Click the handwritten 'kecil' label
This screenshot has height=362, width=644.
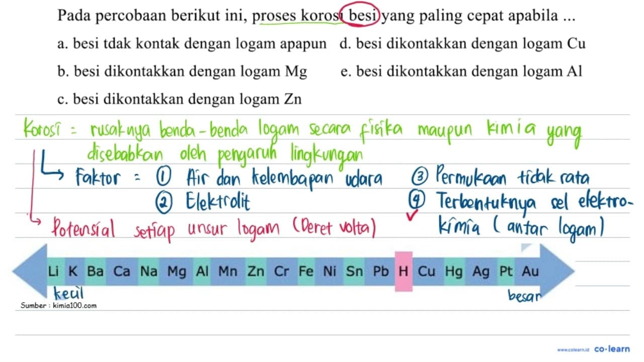click(x=68, y=293)
